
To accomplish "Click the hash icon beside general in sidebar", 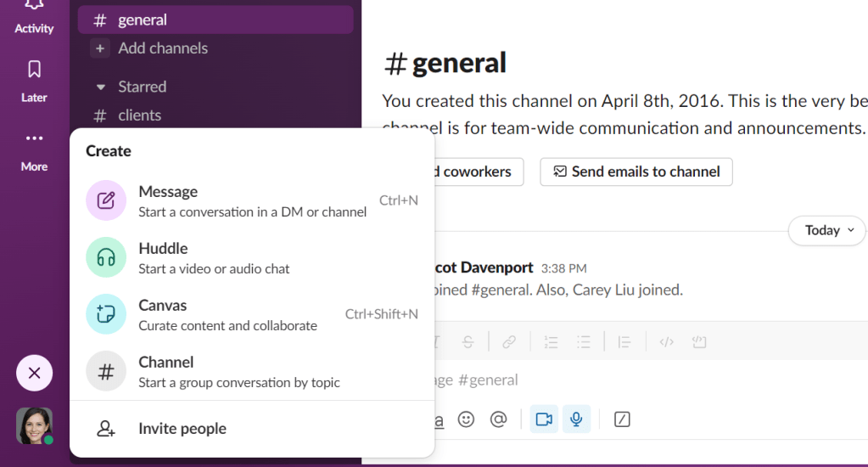I will click(99, 20).
